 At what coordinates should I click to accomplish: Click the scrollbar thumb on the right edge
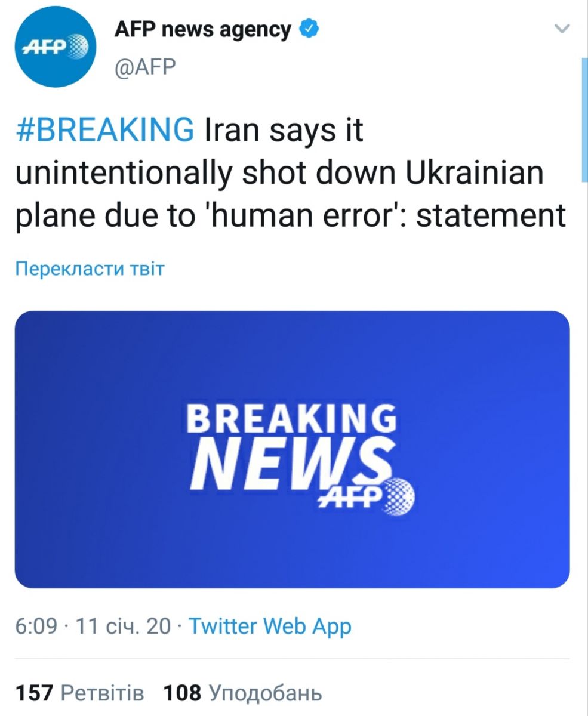click(x=584, y=119)
